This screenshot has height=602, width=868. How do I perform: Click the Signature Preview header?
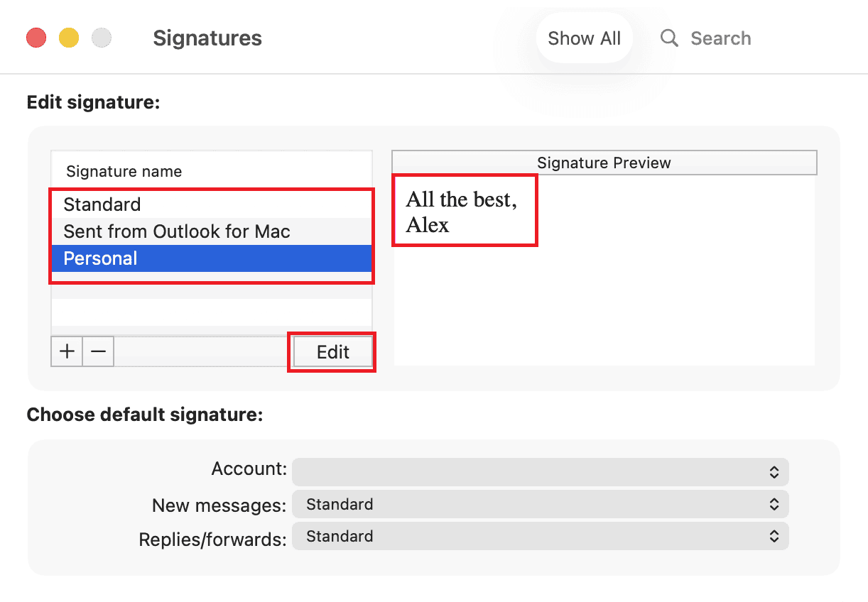coord(604,163)
